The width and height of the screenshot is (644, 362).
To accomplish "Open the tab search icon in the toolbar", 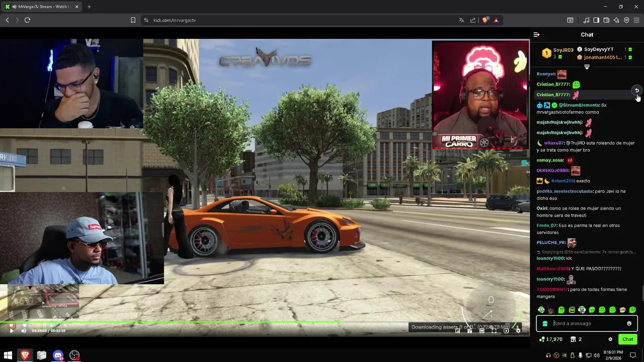I will point(570,20).
